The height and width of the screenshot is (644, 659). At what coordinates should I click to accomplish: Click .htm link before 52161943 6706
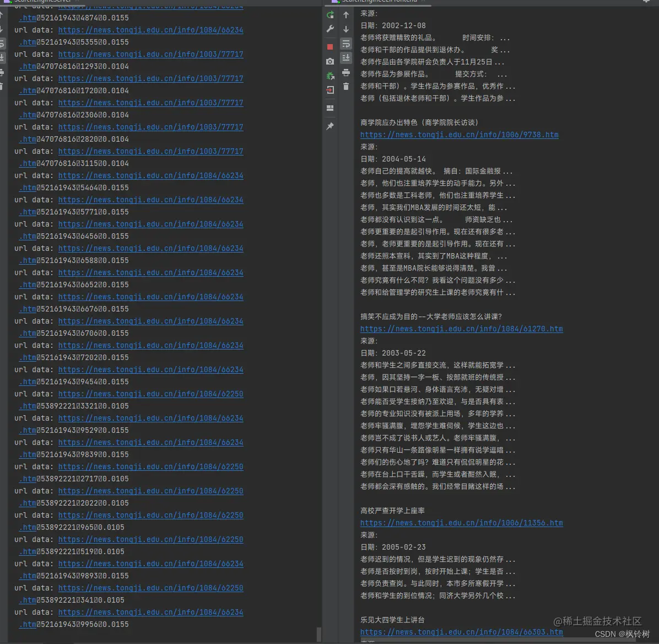pyautogui.click(x=28, y=333)
